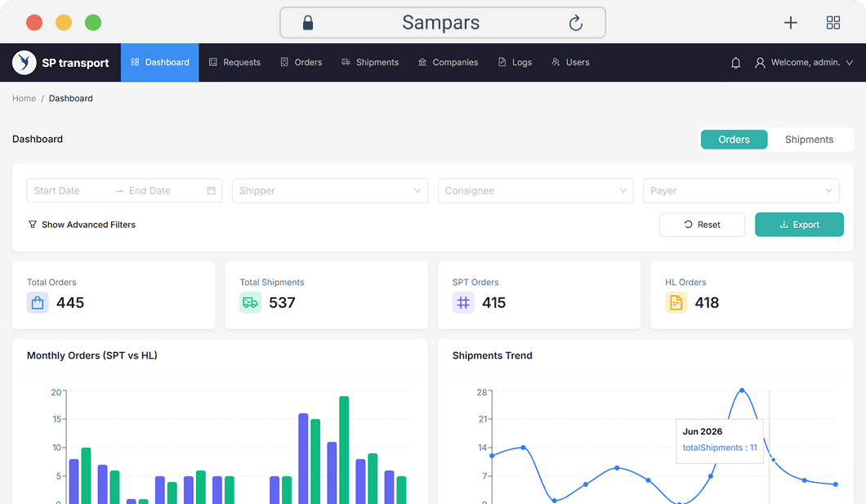
Task: Navigate to Shipments in the top menu
Action: [x=370, y=62]
